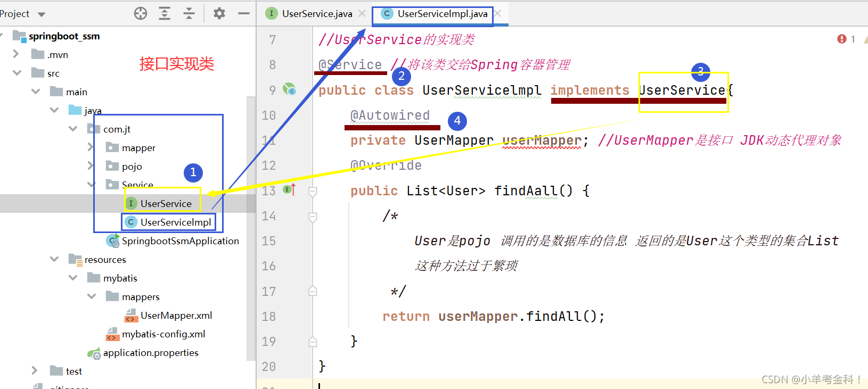Select the UserServiceImpl.java tab
The width and height of the screenshot is (868, 389).
443,14
